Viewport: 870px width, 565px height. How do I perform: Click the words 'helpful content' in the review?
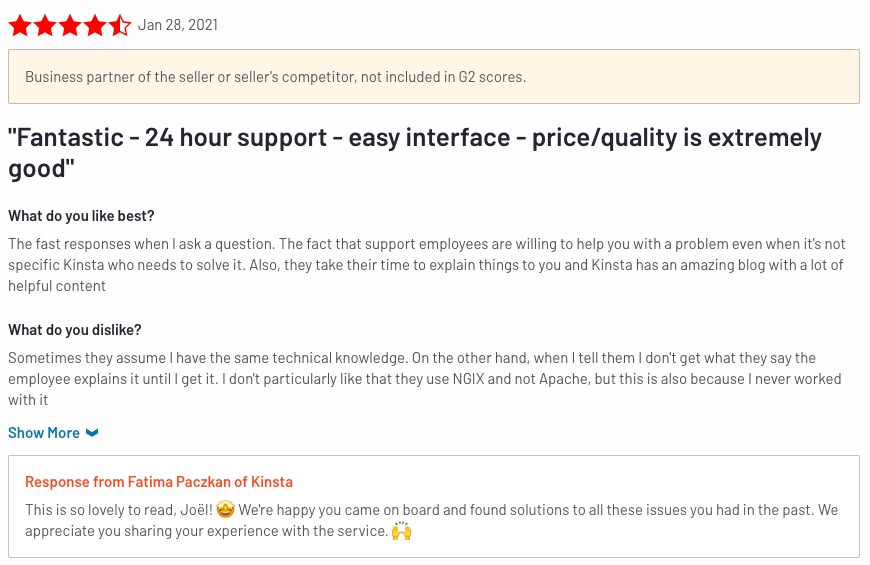pos(57,286)
